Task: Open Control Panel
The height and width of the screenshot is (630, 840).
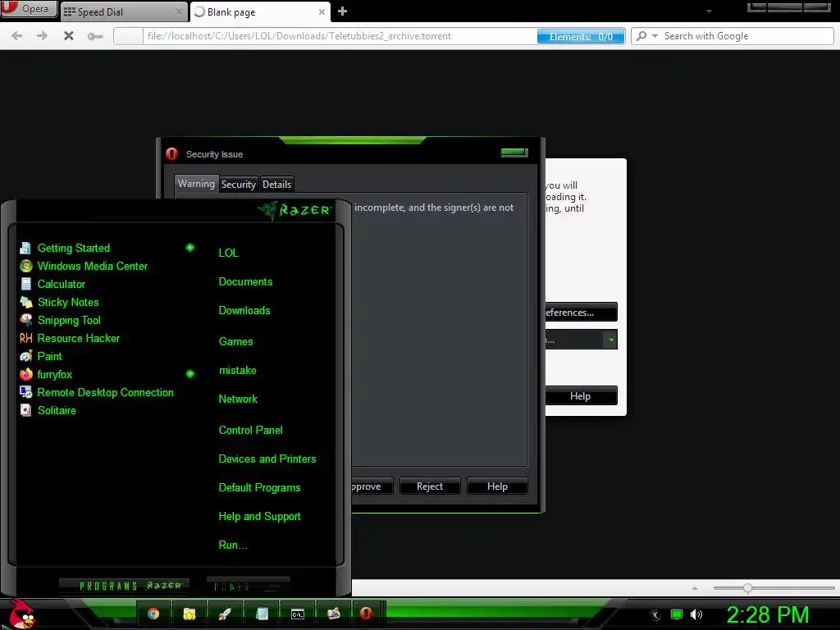Action: click(250, 430)
